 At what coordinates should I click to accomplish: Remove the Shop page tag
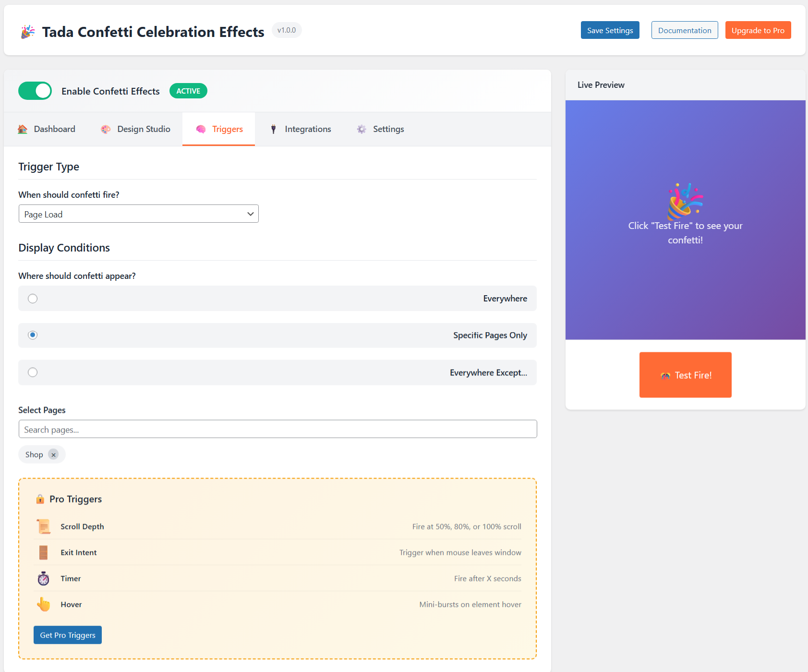coord(54,455)
